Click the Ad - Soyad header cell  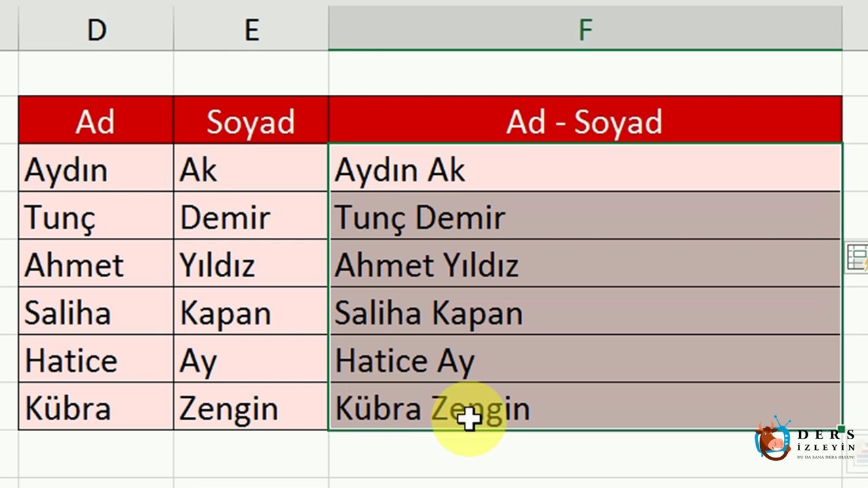point(585,120)
